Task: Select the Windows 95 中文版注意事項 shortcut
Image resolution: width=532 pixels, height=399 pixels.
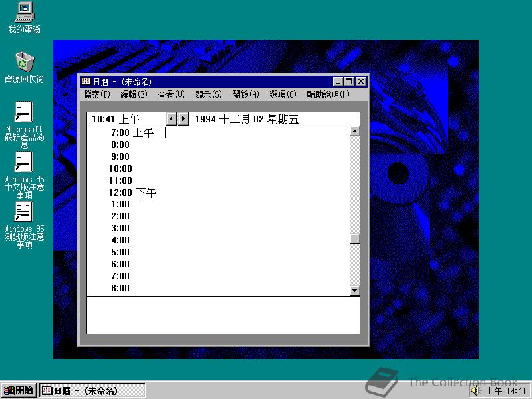Action: click(24, 174)
